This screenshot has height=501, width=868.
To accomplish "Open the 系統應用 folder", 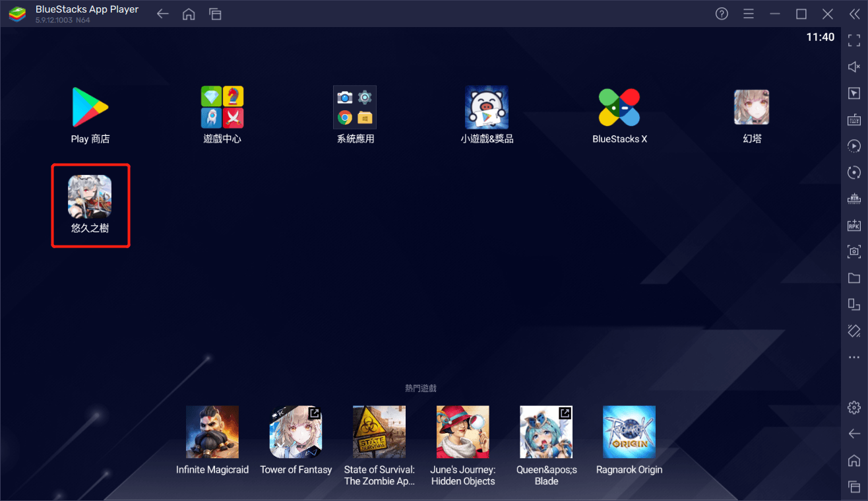I will pos(355,108).
